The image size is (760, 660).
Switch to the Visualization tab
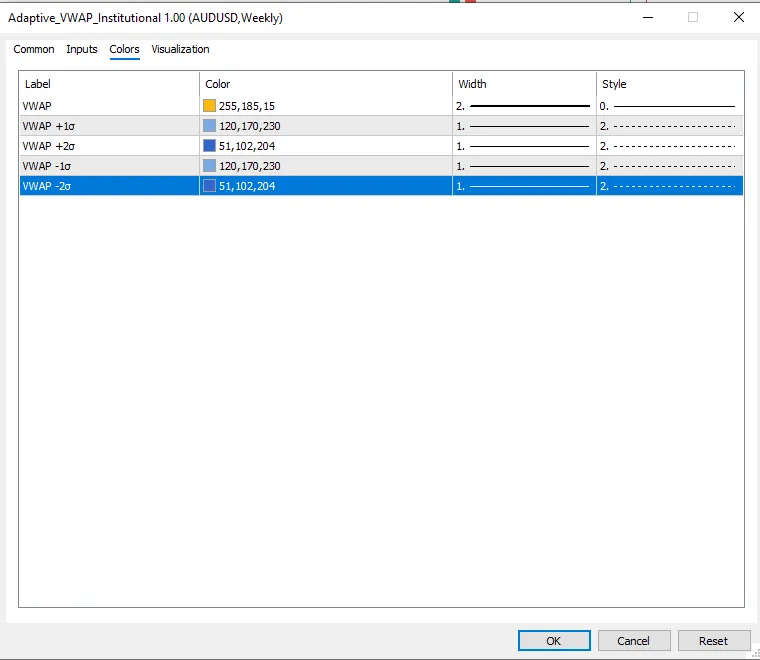[180, 49]
